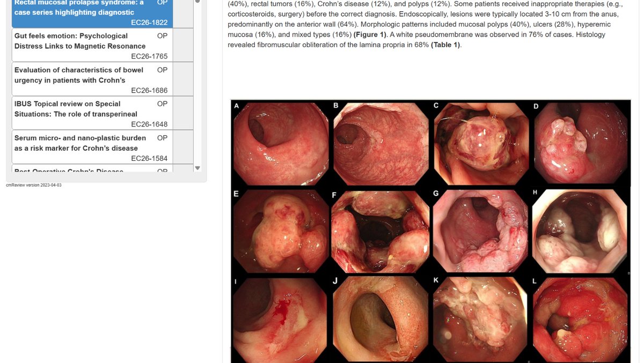The width and height of the screenshot is (644, 363).
Task: Click OP label of 'IBUS Topical review' row
Action: click(162, 103)
